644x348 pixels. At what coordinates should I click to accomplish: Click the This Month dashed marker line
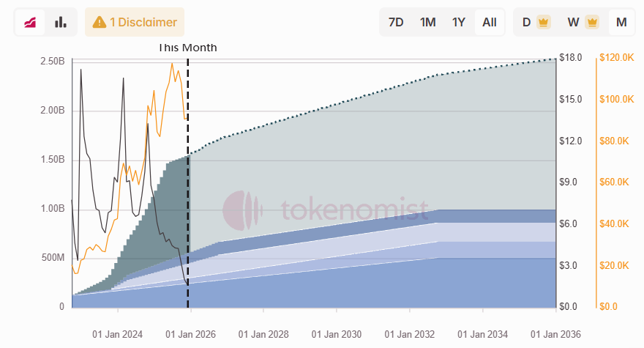[188, 183]
